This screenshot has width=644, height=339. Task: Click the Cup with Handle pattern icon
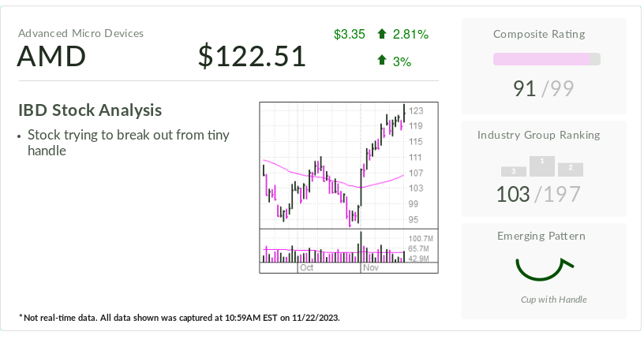543,268
